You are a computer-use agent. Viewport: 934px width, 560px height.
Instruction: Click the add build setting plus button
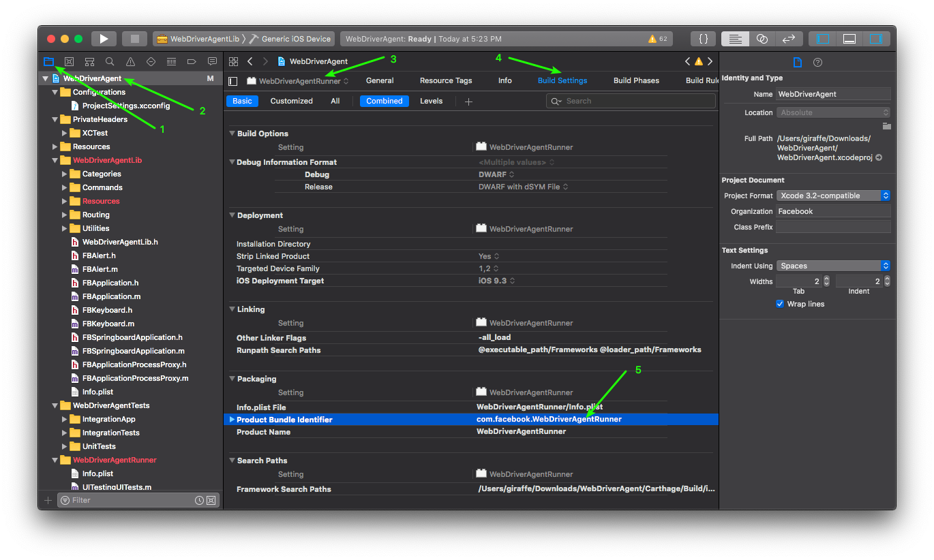(x=468, y=102)
